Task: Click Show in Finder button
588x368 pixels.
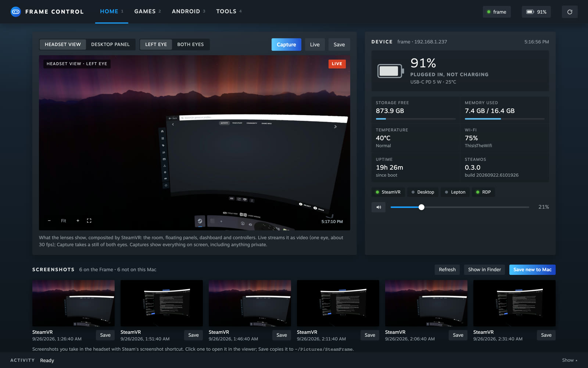Action: [x=484, y=270]
